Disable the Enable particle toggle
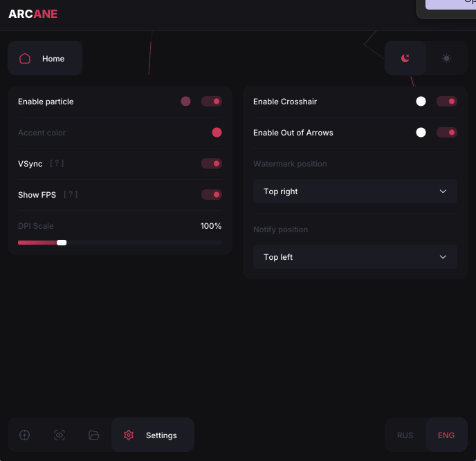This screenshot has height=461, width=476. (212, 102)
